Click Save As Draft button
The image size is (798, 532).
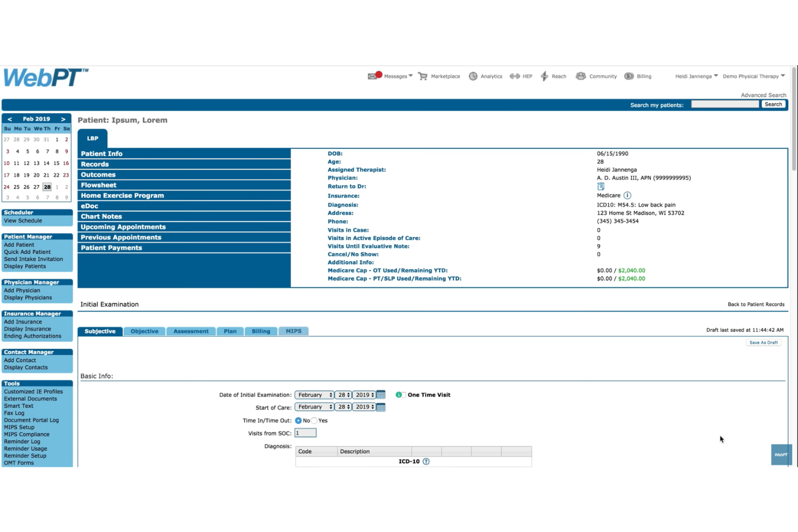tap(763, 343)
